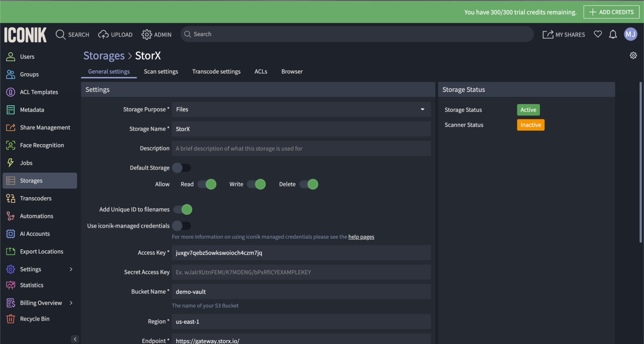
Task: Click the Users sidebar icon
Action: point(11,57)
